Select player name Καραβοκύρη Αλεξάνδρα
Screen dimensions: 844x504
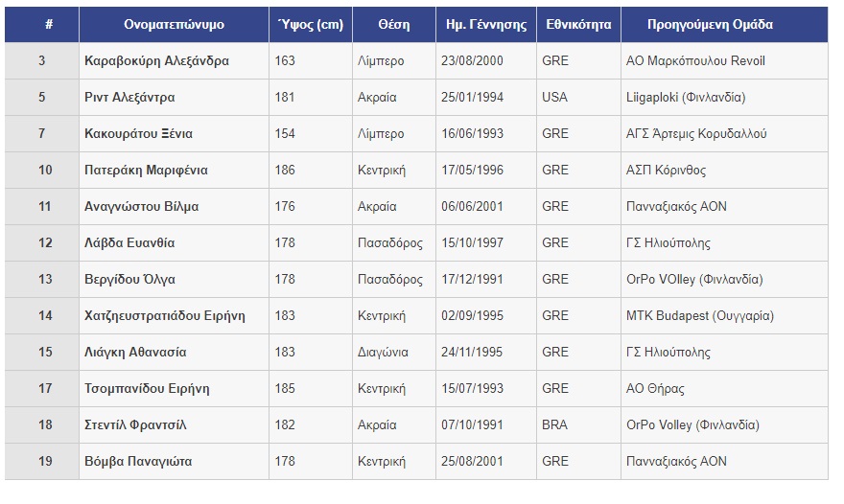click(x=156, y=61)
